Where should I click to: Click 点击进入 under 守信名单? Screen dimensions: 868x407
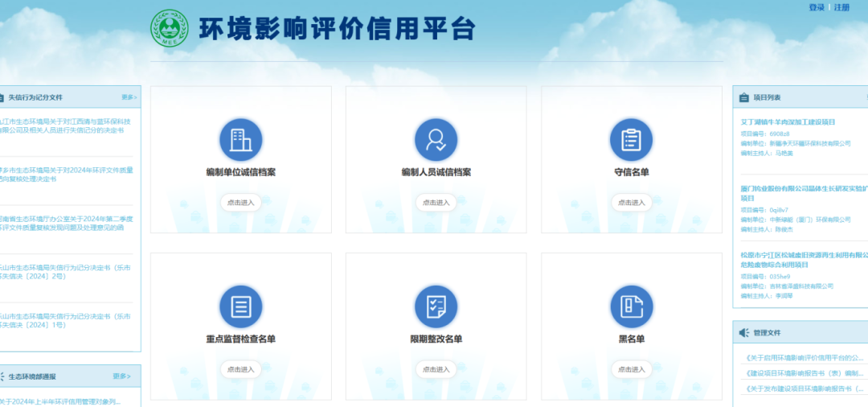click(x=632, y=203)
